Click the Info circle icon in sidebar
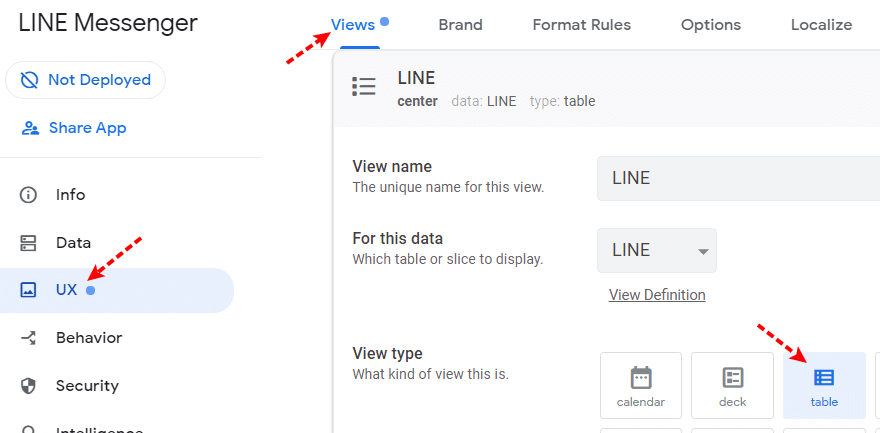 [28, 195]
